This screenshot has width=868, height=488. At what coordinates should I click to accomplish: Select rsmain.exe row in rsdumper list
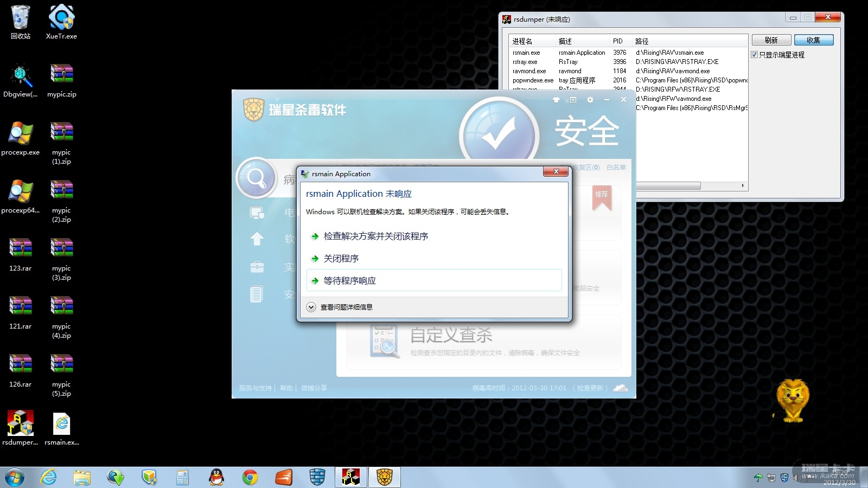(x=629, y=53)
